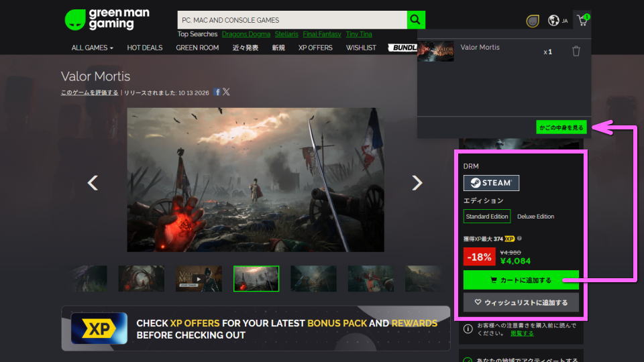This screenshot has width=644, height=362.
Task: Click the ¥4,084 price text
Action: (515, 261)
